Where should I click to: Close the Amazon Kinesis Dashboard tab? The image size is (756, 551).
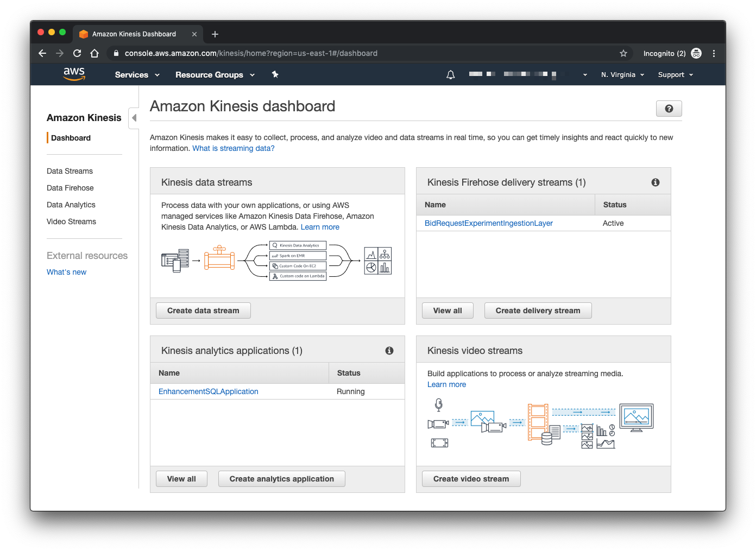click(x=194, y=34)
